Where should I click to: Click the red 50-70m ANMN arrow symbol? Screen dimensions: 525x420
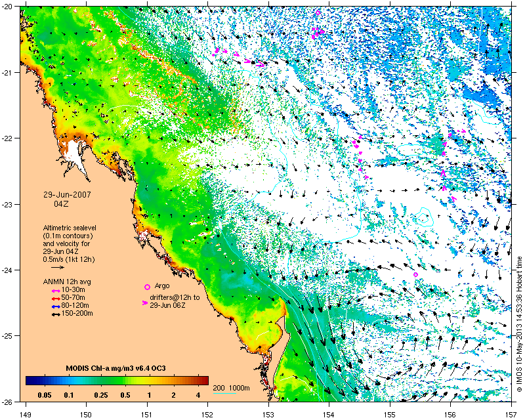(x=56, y=299)
